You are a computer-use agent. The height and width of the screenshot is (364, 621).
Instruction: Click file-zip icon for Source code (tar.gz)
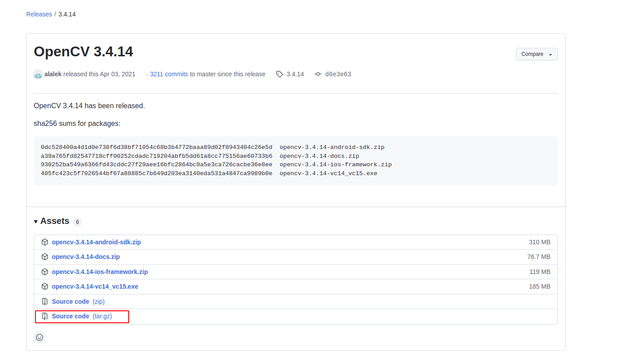coord(45,316)
